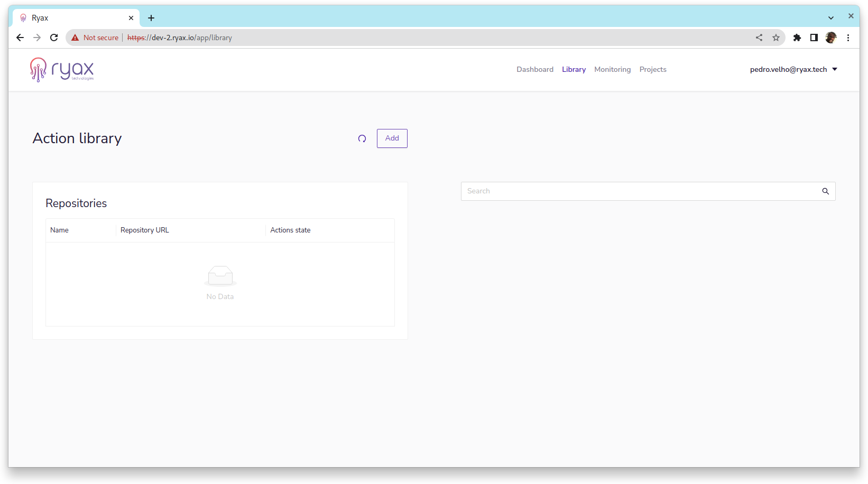Open the Chrome profile avatar

point(831,38)
